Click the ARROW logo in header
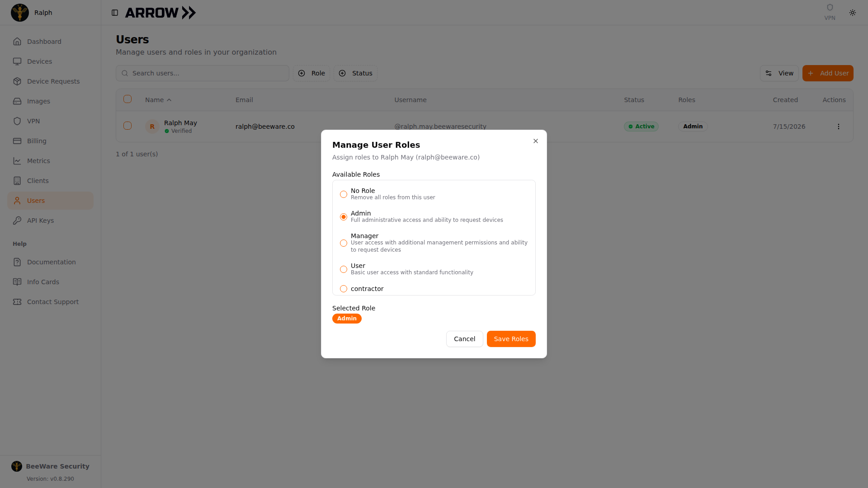868x488 pixels. pyautogui.click(x=160, y=13)
